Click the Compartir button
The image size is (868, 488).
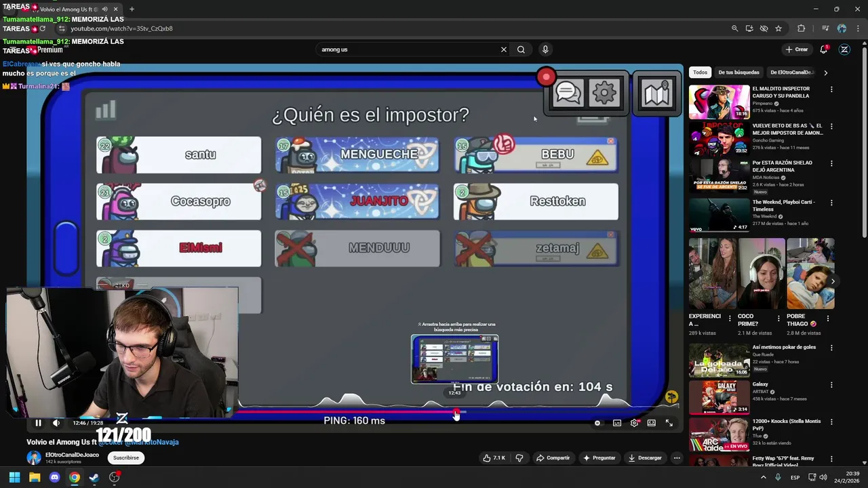(x=553, y=458)
